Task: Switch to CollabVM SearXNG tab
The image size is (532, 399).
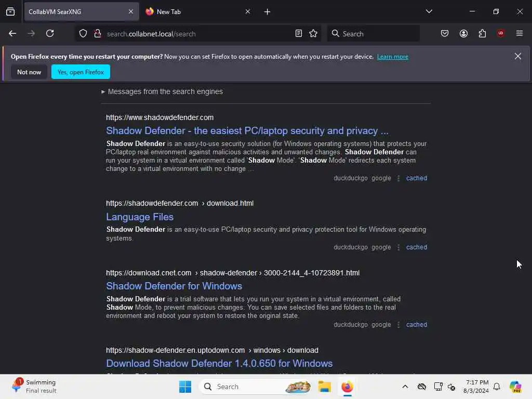Action: pos(82,11)
